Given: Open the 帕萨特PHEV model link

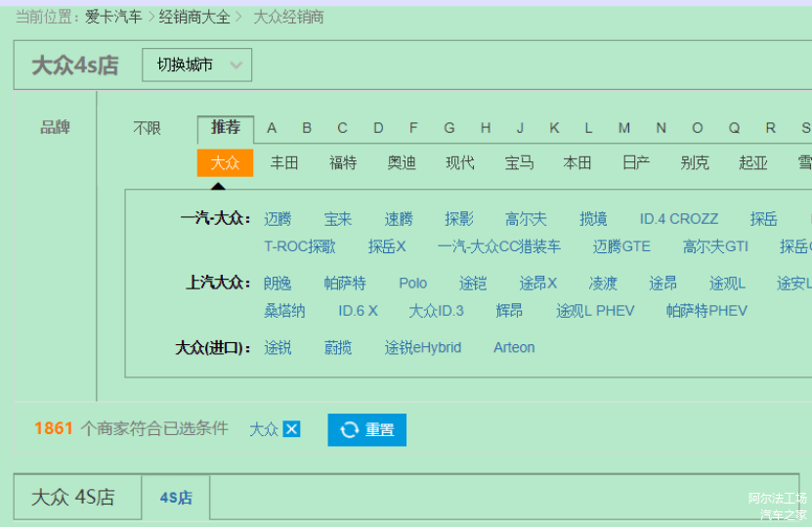Looking at the screenshot, I should pyautogui.click(x=706, y=311).
